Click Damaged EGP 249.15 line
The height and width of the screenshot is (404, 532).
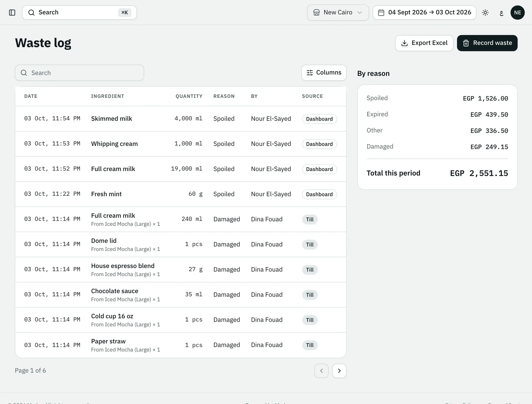point(437,147)
